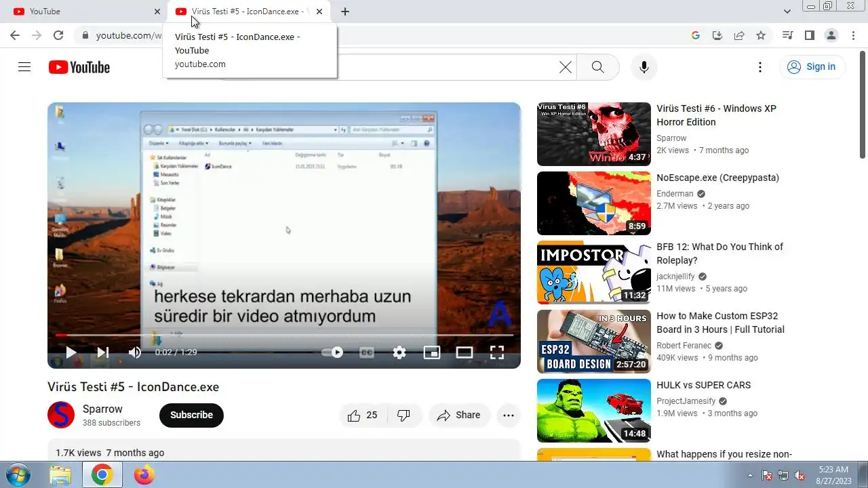The height and width of the screenshot is (488, 868).
Task: Open the Windows Start menu
Action: (x=18, y=475)
